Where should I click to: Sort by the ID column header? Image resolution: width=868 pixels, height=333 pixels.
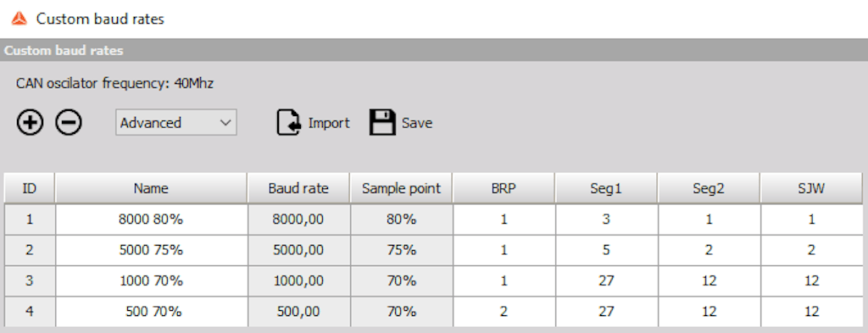tap(30, 189)
